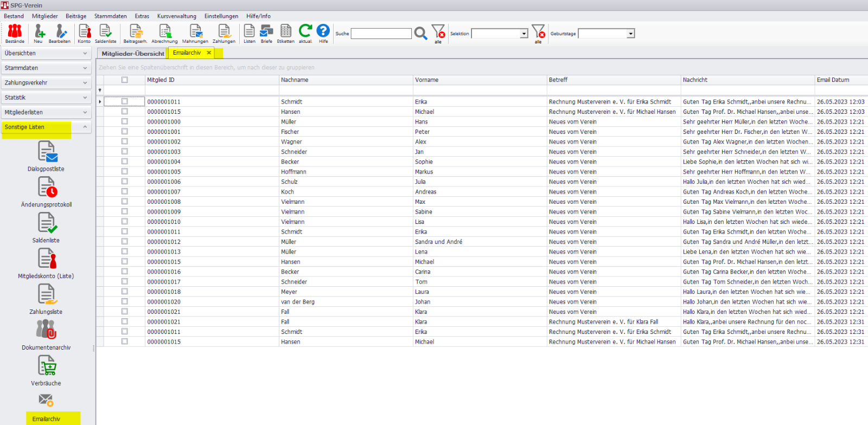The height and width of the screenshot is (425, 868).
Task: Open the Geburtstage dropdown
Action: pos(630,34)
